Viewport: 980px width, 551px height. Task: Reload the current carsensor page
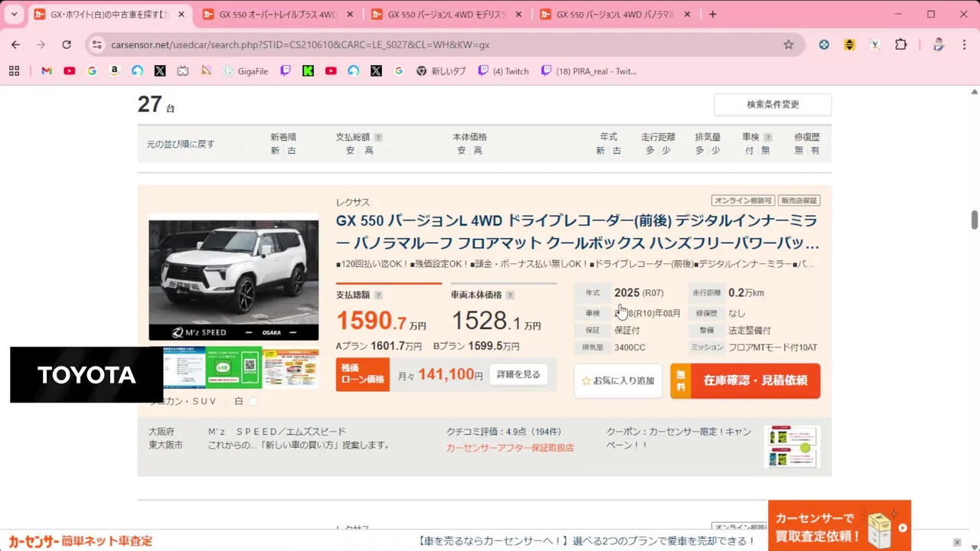coord(67,44)
